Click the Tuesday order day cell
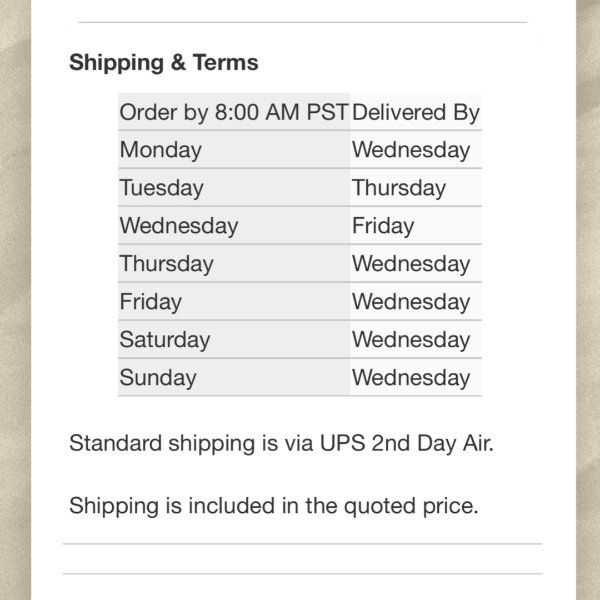This screenshot has width=600, height=600. [234, 188]
